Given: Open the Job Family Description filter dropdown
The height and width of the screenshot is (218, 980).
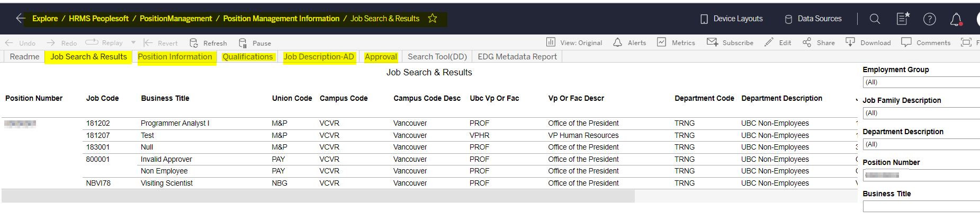Looking at the screenshot, I should click(921, 113).
